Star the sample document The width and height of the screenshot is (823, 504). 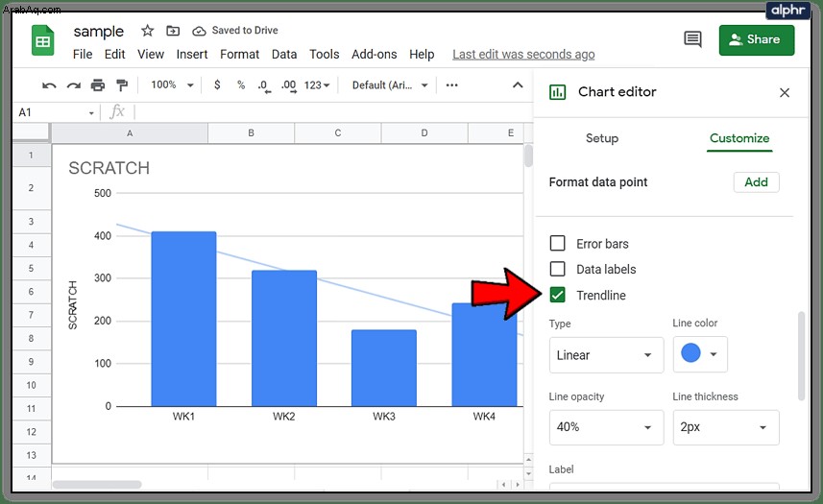click(x=148, y=31)
